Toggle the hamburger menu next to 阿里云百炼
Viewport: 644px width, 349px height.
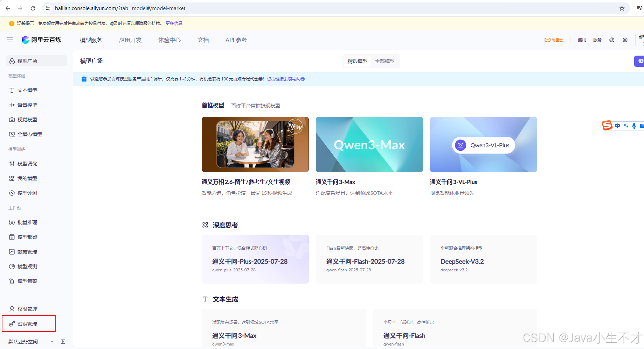[10, 40]
